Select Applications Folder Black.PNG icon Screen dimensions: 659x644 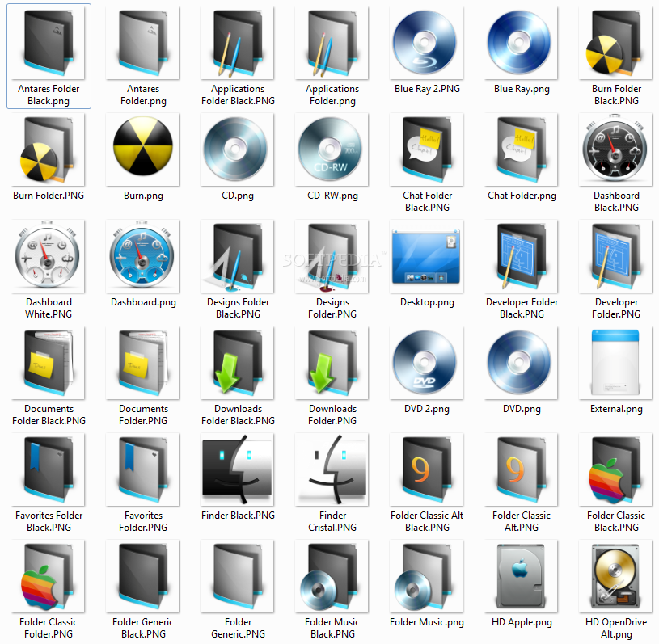[x=238, y=43]
